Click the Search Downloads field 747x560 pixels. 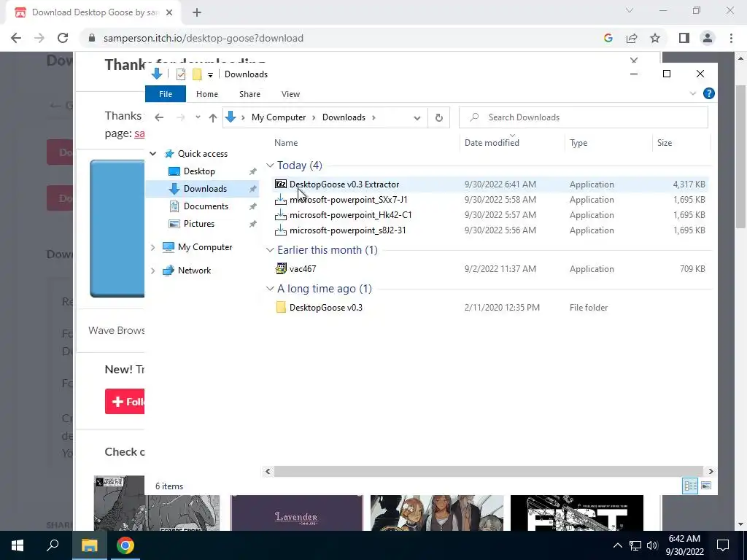[583, 117]
